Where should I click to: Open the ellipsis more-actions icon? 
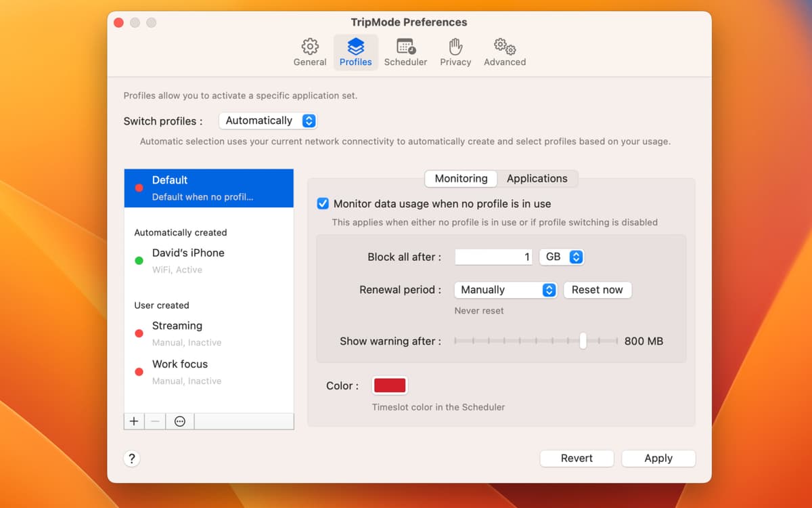click(180, 421)
